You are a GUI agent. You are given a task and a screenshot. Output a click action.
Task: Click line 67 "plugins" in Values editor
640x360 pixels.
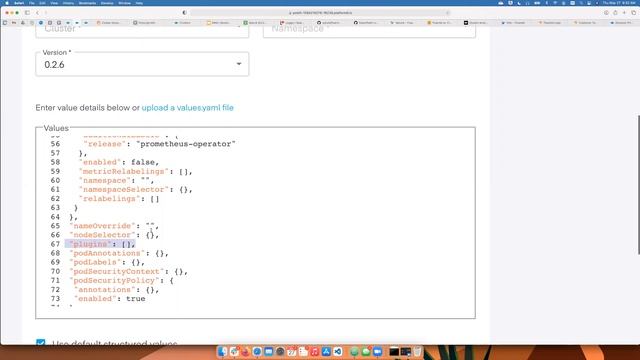pyautogui.click(x=100, y=244)
